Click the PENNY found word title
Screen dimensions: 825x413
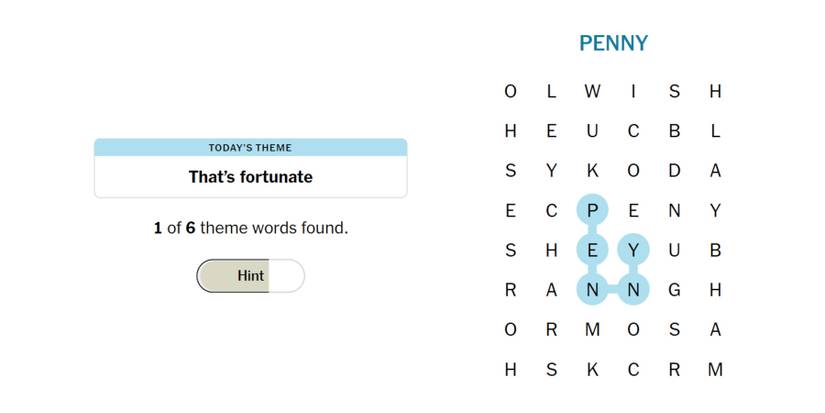point(613,44)
